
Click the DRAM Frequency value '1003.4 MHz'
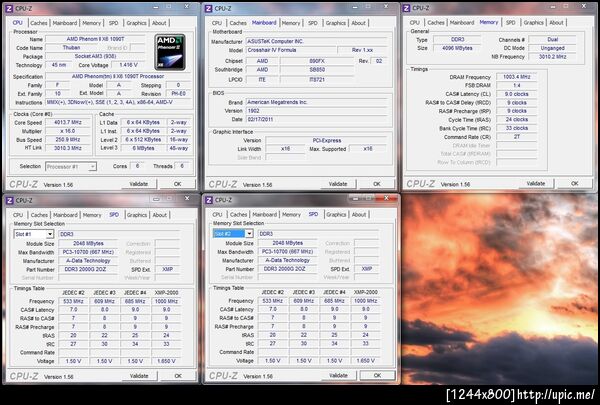tap(516, 77)
